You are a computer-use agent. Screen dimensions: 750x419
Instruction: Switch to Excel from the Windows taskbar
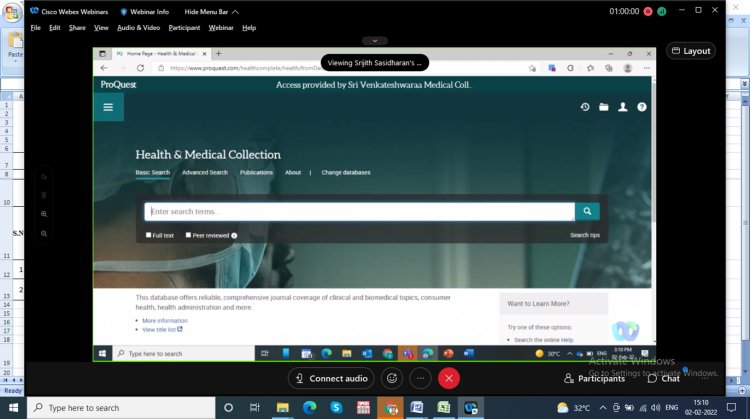coord(443,408)
